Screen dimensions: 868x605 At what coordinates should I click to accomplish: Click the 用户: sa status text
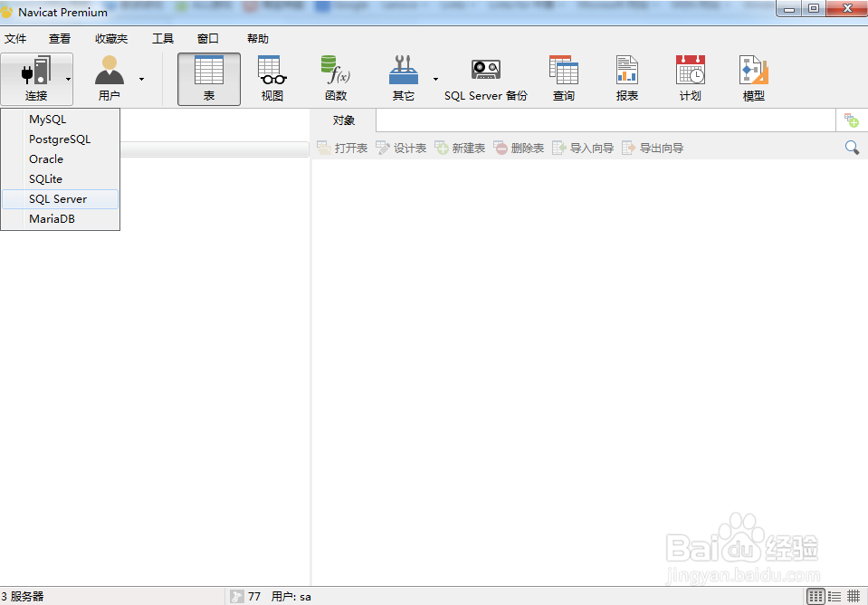click(x=291, y=597)
